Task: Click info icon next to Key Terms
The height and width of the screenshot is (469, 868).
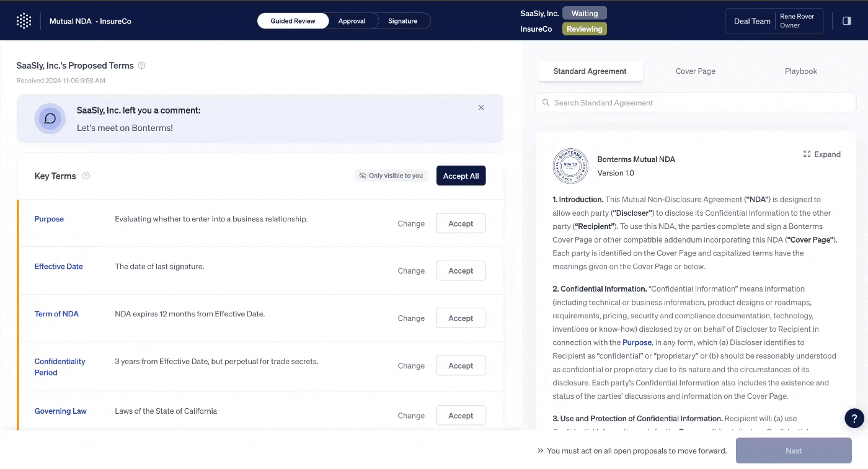Action: pyautogui.click(x=86, y=176)
